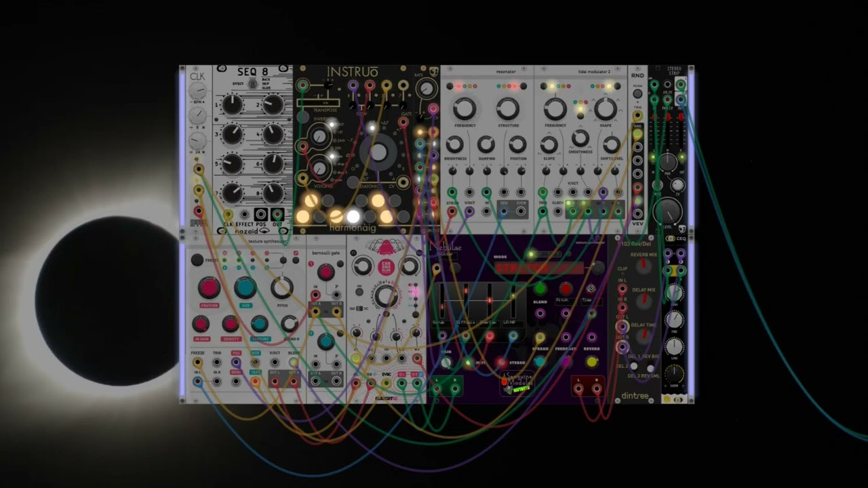Click the harmonaig INVERSION knob

tap(319, 138)
